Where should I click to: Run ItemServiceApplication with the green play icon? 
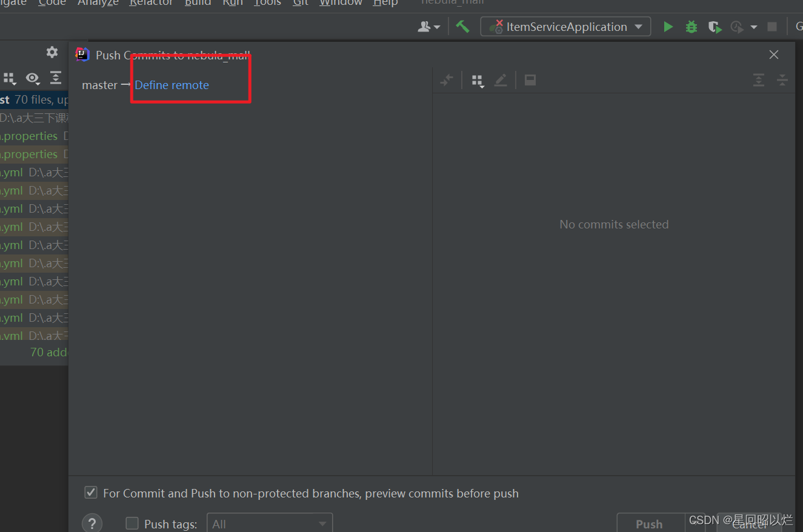[668, 27]
